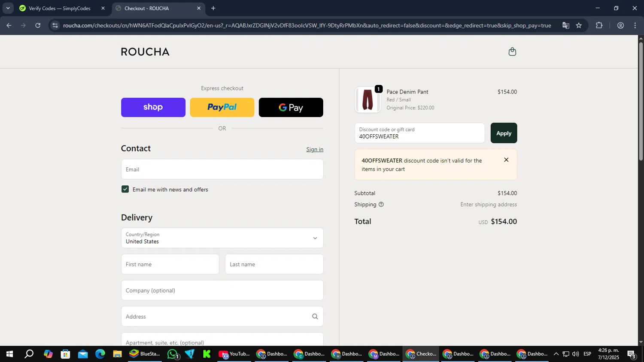644x362 pixels.
Task: Close the Verify Codes SimplyCodes tab
Action: tap(103, 8)
